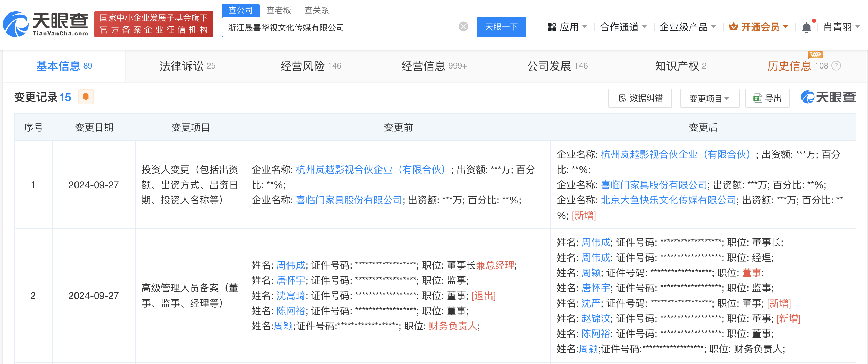Click into the company search input field
Image resolution: width=868 pixels, height=364 pixels.
(x=339, y=27)
